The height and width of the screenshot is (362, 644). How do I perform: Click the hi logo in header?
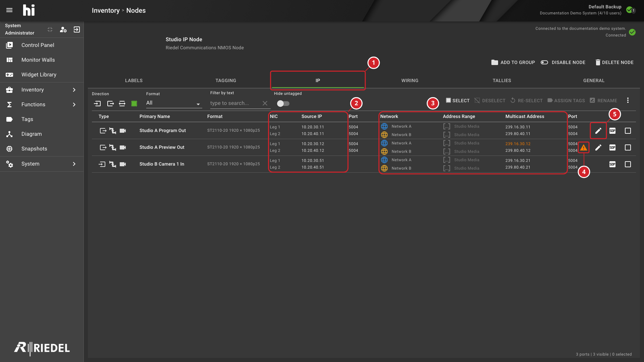point(29,10)
